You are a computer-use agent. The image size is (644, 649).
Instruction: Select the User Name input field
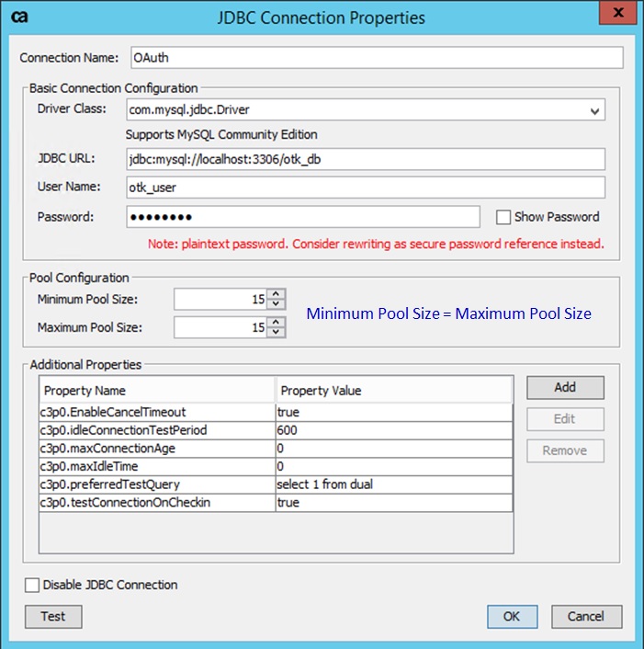click(x=365, y=188)
